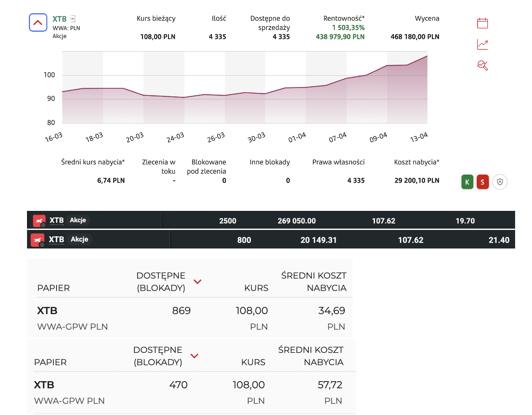This screenshot has height=415, width=532.
Task: Click the green K buy button
Action: coord(467,182)
